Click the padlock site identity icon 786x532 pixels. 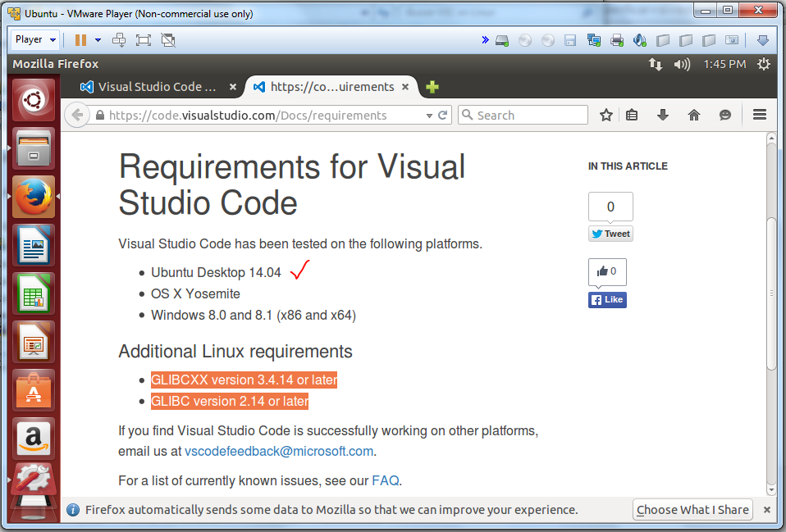click(100, 116)
